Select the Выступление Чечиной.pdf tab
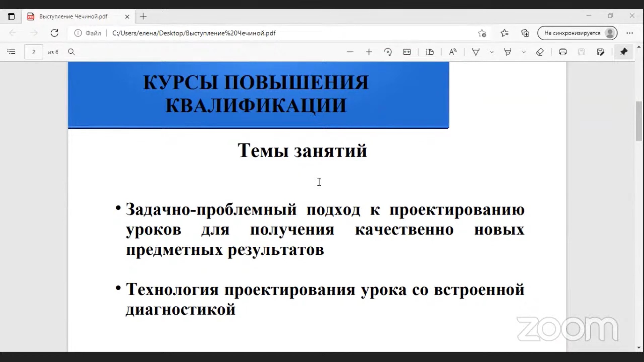 point(73,16)
